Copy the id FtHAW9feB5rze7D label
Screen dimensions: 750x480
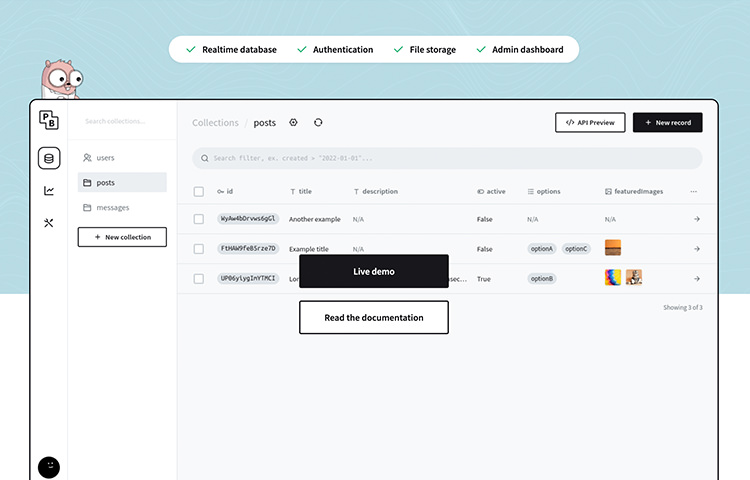[248, 249]
